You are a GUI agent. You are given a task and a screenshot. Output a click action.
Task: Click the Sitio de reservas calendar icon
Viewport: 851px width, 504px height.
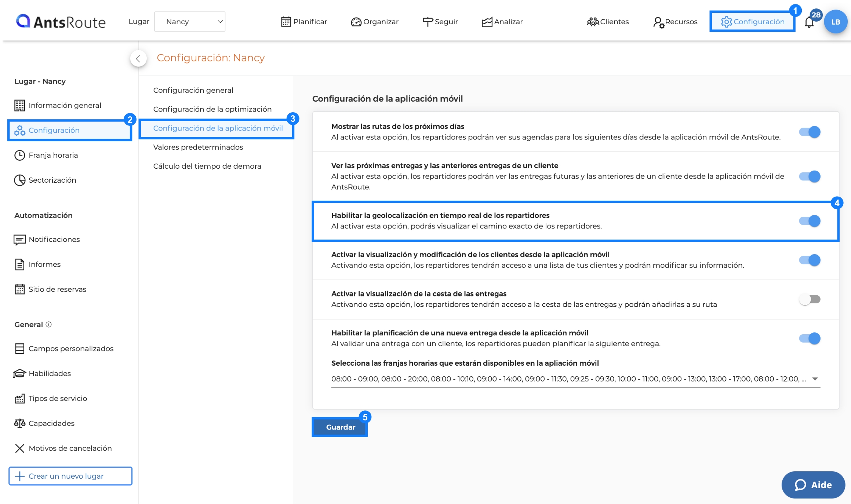coord(20,289)
